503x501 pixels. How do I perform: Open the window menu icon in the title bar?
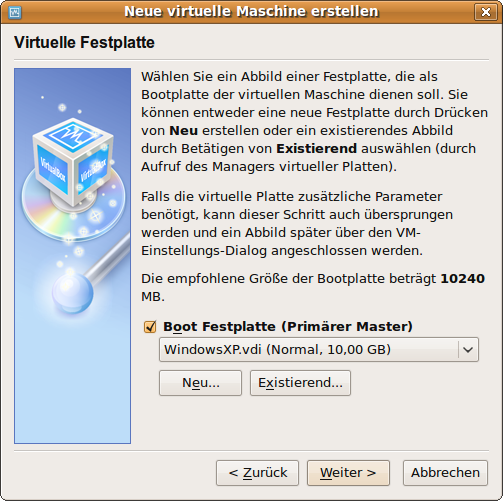point(14,13)
